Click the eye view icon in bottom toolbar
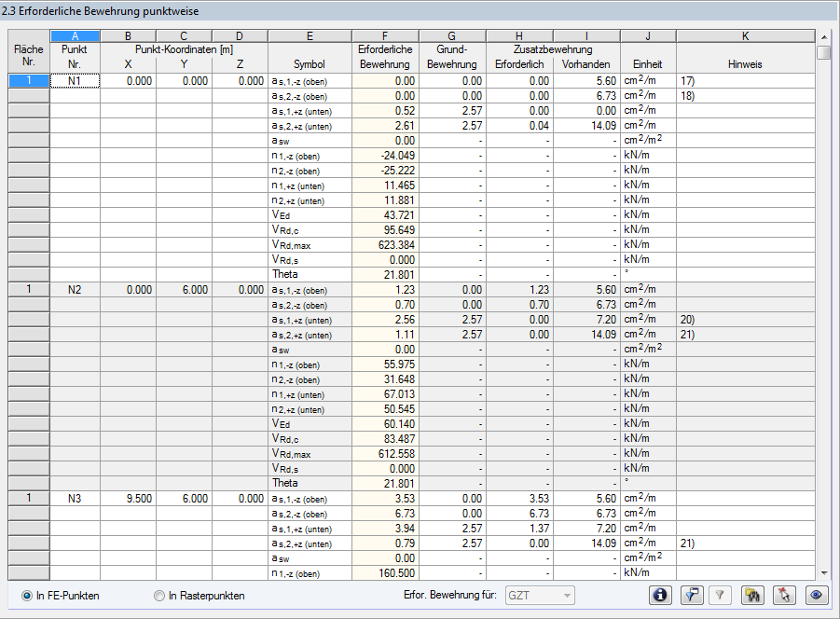The width and height of the screenshot is (840, 619). pyautogui.click(x=816, y=595)
